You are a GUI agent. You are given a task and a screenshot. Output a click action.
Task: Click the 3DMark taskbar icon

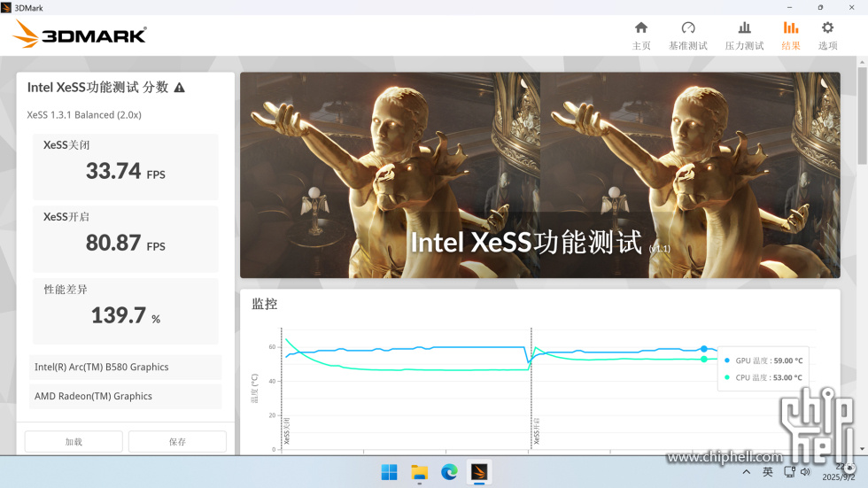(479, 472)
